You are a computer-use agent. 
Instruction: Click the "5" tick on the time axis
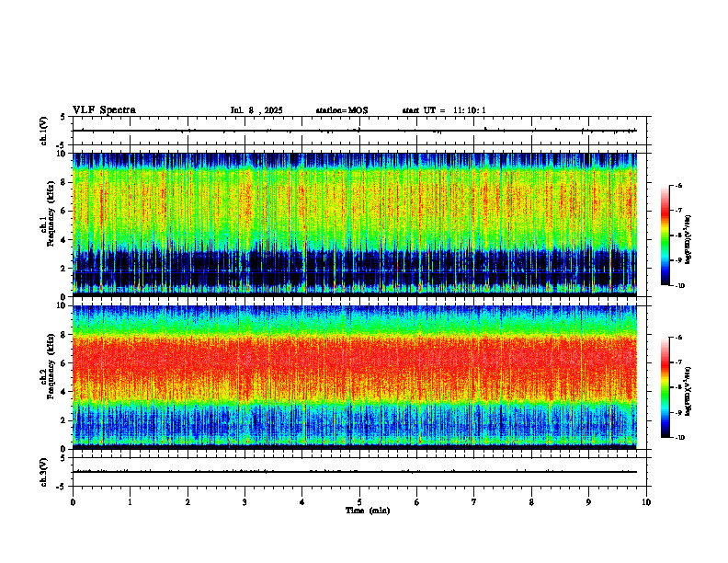pos(359,502)
